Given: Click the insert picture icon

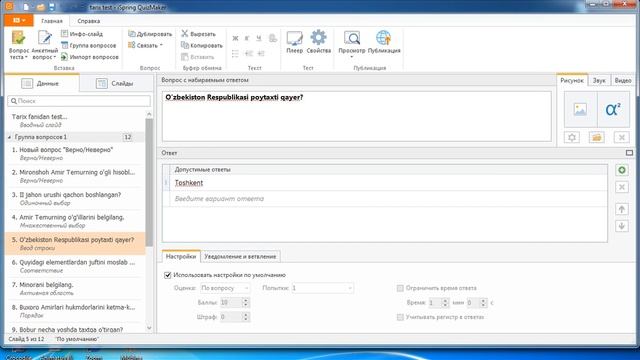Looking at the screenshot, I should tap(580, 109).
